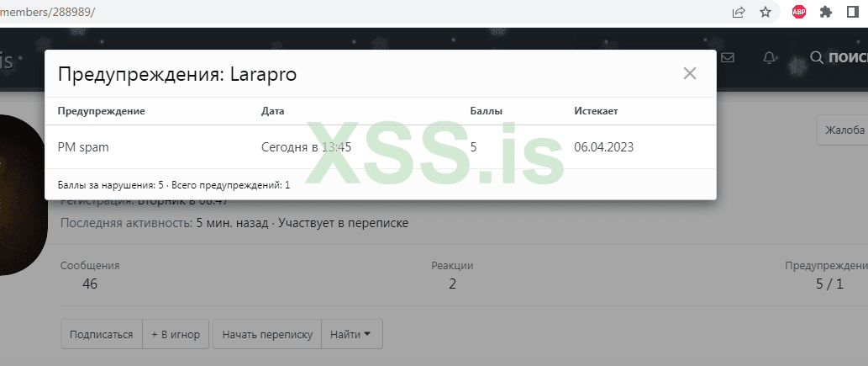Click the Реакции count 2
The width and height of the screenshot is (868, 366).
452,284
